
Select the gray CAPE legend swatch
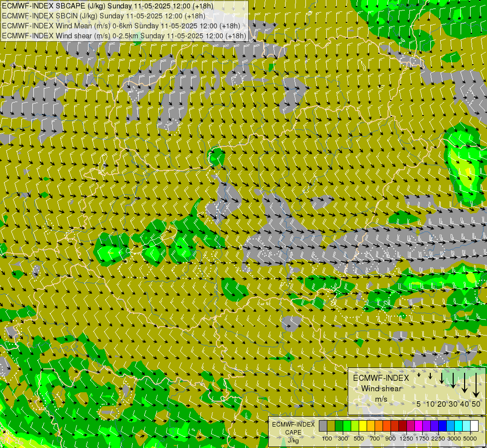click(323, 426)
